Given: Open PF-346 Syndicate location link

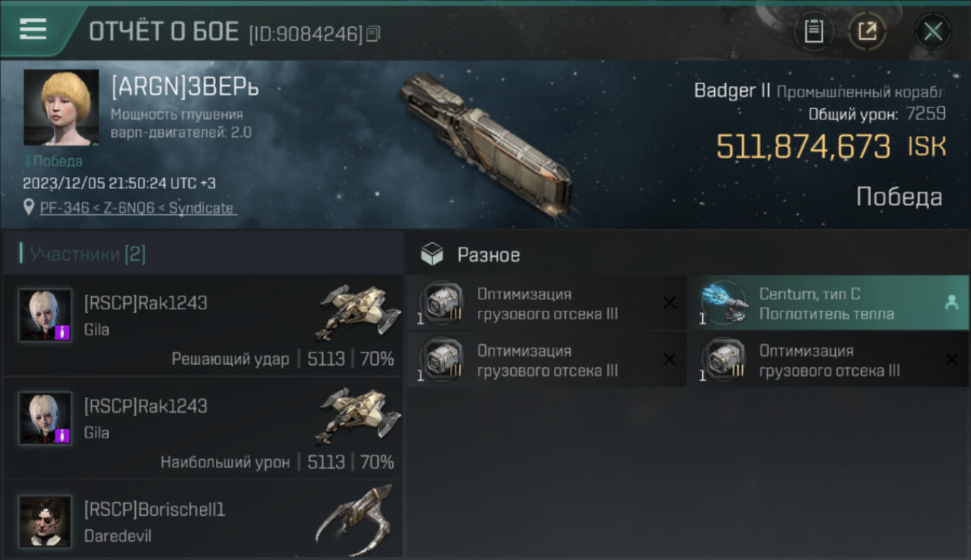Looking at the screenshot, I should pyautogui.click(x=137, y=208).
